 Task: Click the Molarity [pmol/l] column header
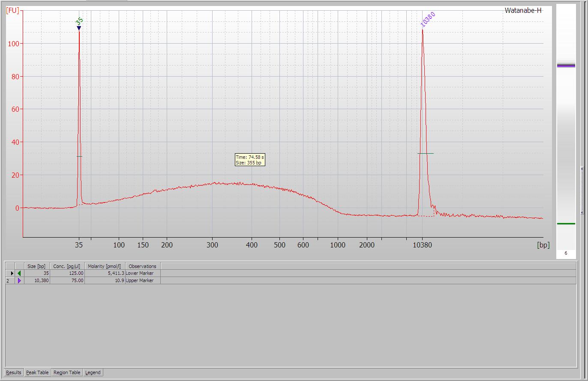pyautogui.click(x=105, y=266)
